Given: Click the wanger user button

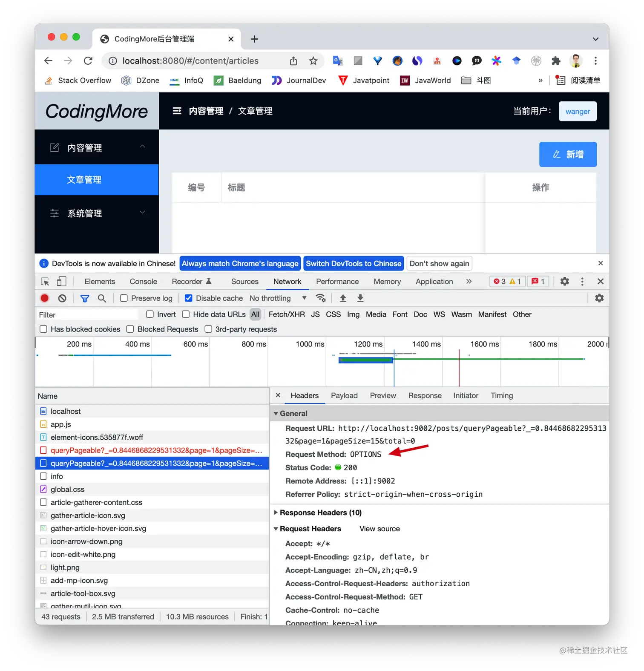Looking at the screenshot, I should [x=578, y=111].
